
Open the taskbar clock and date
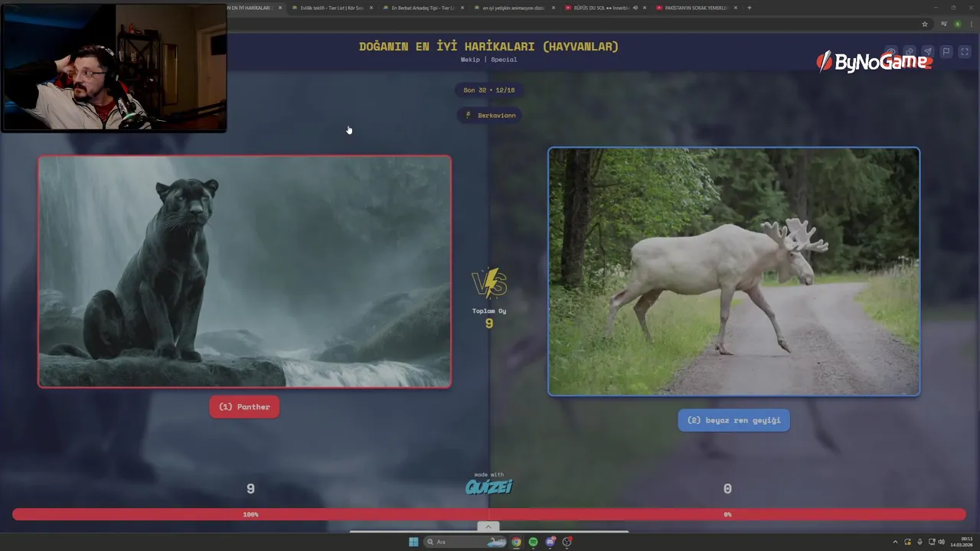pyautogui.click(x=962, y=542)
